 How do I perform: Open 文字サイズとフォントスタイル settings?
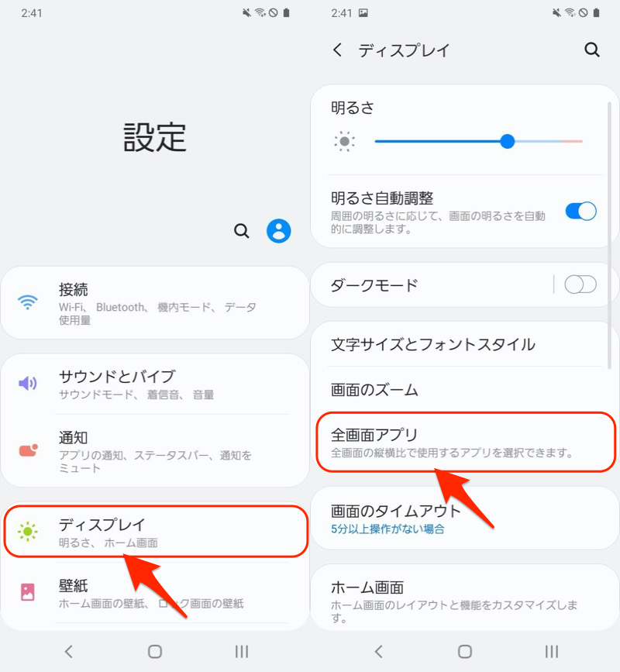(432, 344)
